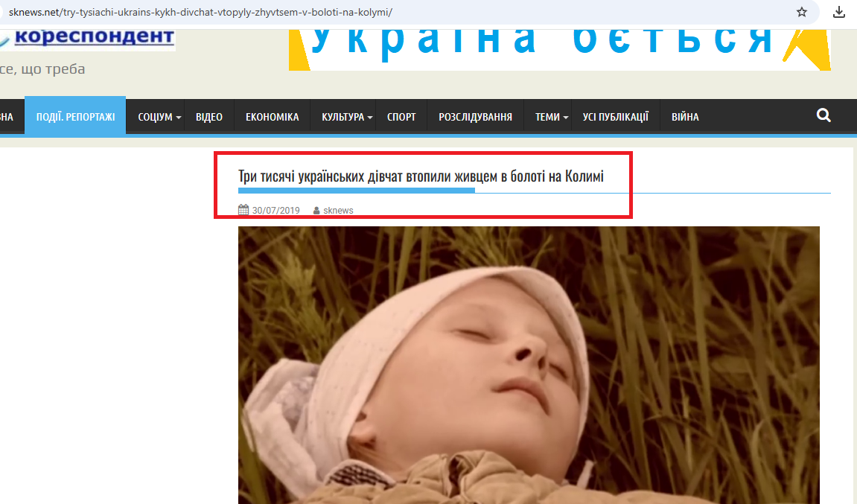Click the 30/07/2019 publication date link
The height and width of the screenshot is (504, 857).
276,211
